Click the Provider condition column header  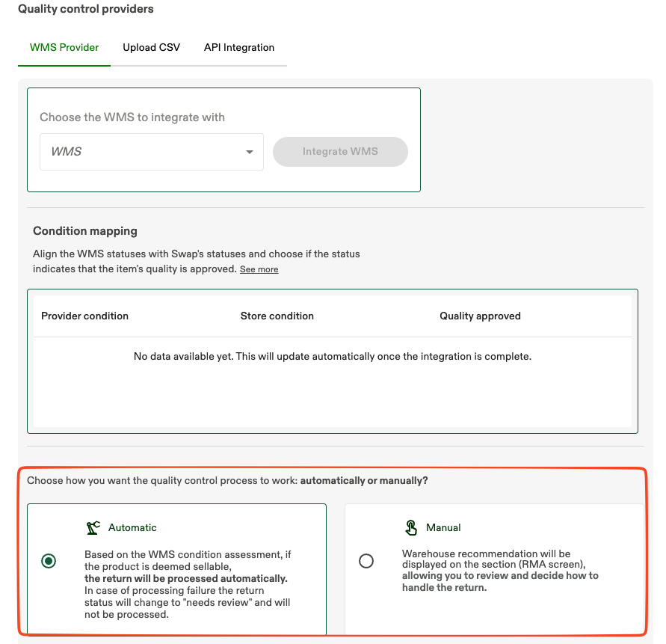pos(84,316)
